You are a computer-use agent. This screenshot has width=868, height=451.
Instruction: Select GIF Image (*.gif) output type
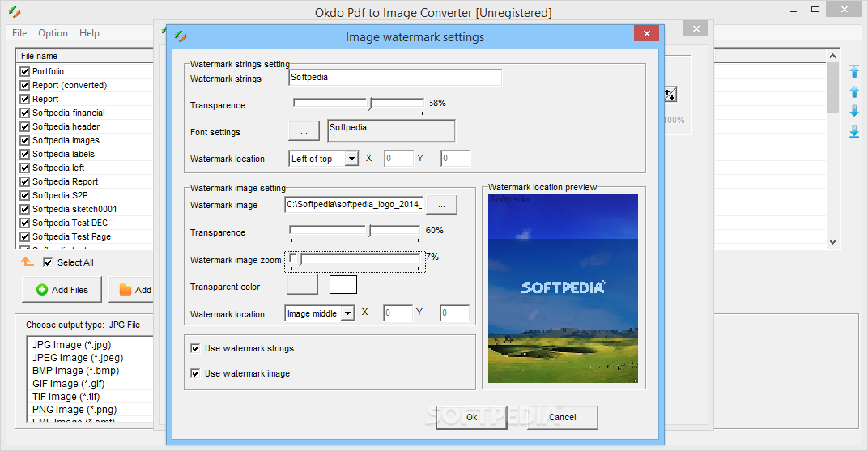68,384
